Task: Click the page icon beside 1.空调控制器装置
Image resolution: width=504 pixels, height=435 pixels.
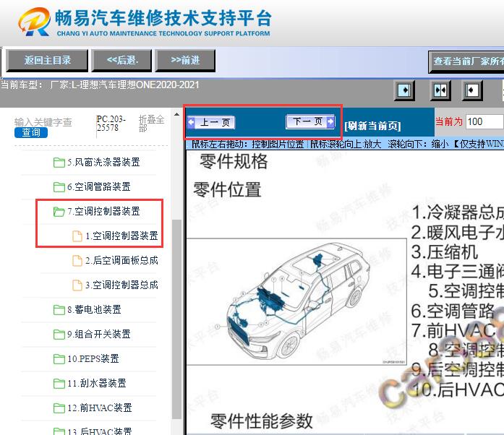Action: (x=77, y=236)
